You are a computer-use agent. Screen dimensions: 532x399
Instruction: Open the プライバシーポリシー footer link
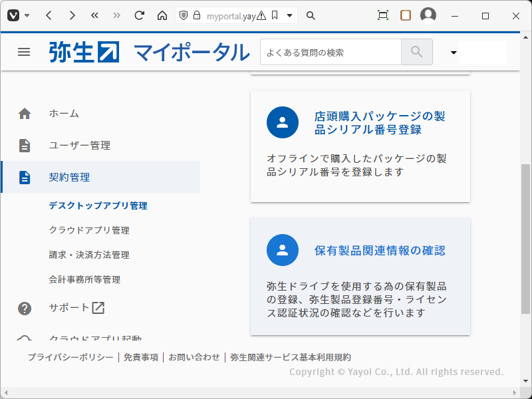click(70, 357)
